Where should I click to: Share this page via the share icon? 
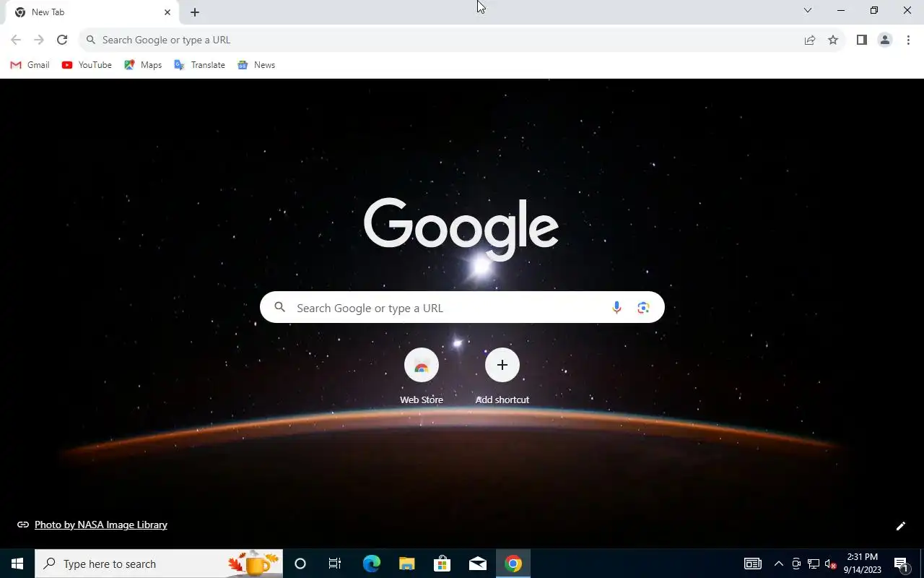[810, 40]
